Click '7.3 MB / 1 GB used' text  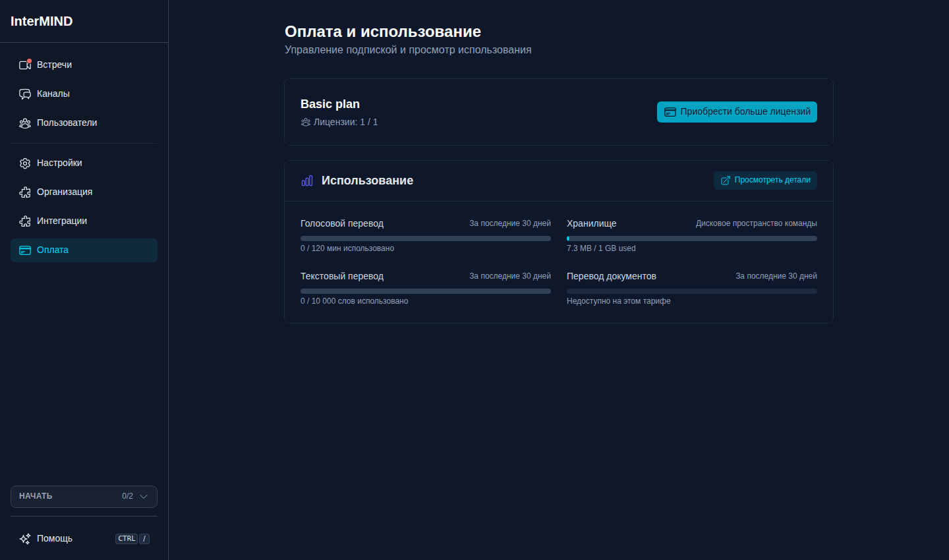601,248
